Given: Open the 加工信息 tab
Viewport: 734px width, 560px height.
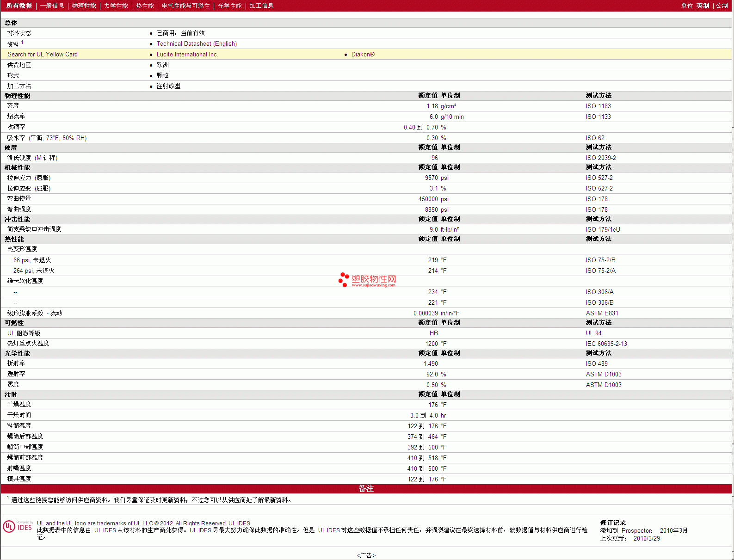Looking at the screenshot, I should (261, 6).
